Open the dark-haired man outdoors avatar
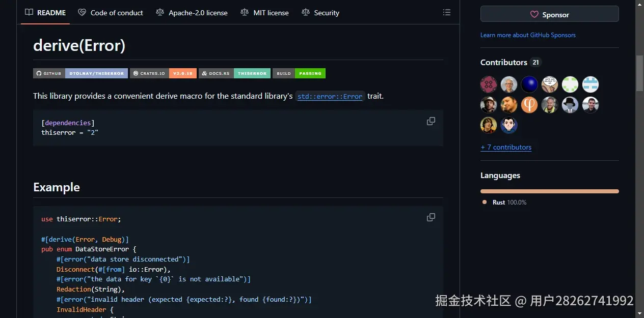 pyautogui.click(x=591, y=105)
